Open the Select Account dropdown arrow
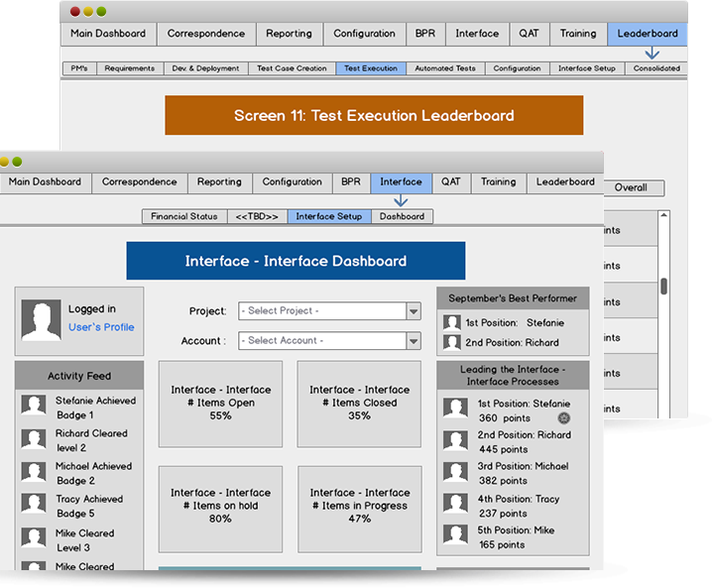This screenshot has width=712, height=588. point(414,341)
